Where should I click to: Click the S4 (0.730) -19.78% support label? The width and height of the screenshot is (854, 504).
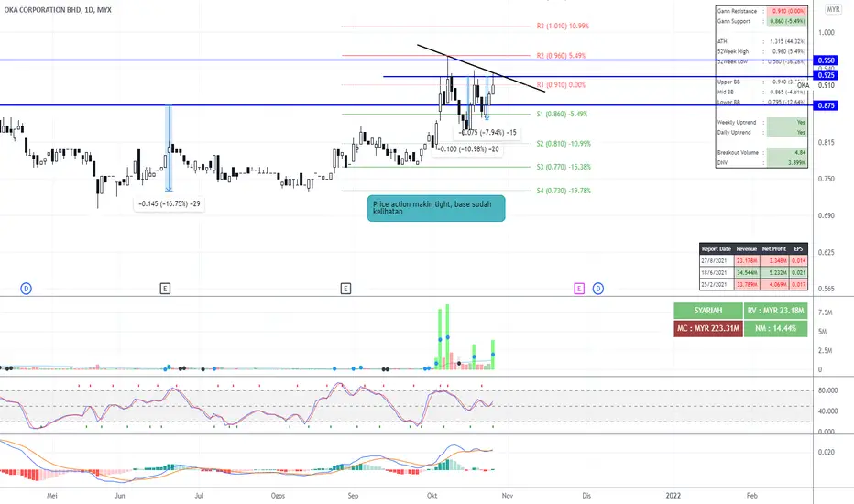[x=564, y=191]
